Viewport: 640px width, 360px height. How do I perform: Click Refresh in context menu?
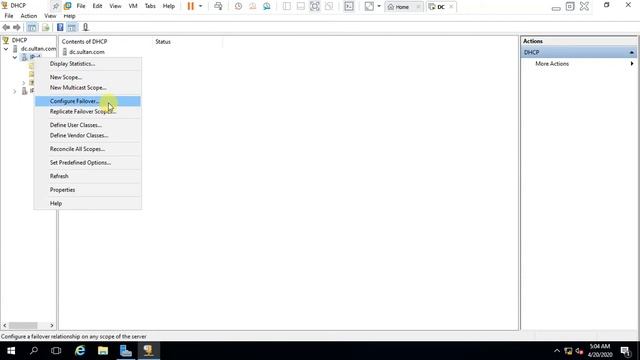pos(88,176)
